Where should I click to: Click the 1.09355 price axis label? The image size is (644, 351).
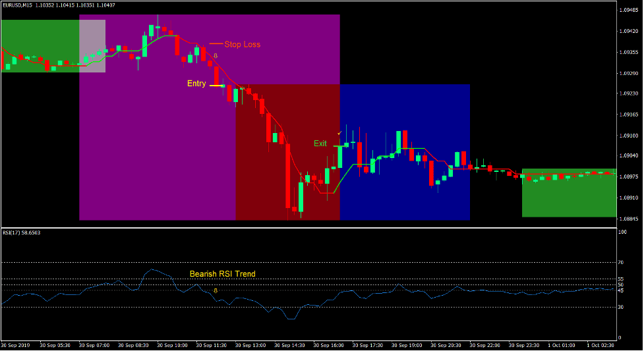pyautogui.click(x=628, y=52)
